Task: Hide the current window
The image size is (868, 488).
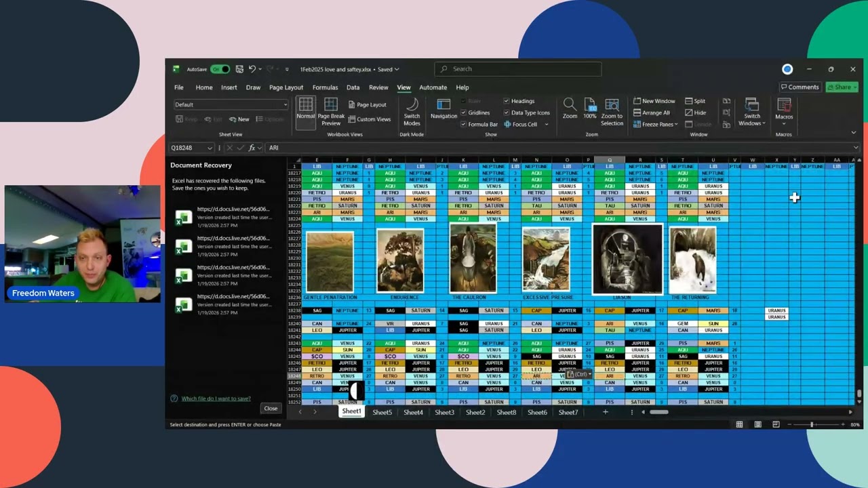Action: coord(695,113)
